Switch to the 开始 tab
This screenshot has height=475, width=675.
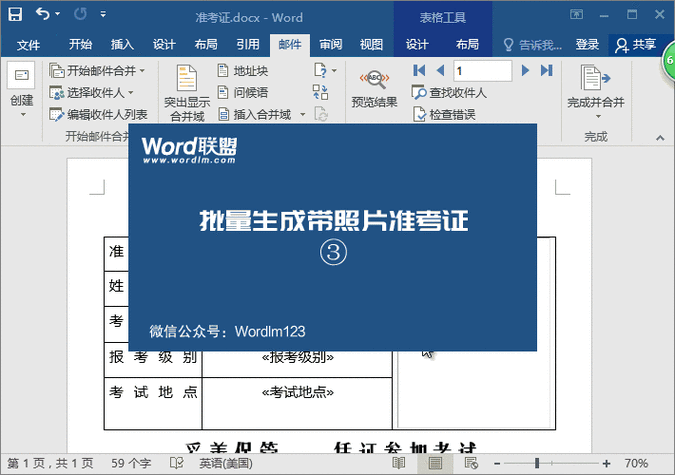81,44
